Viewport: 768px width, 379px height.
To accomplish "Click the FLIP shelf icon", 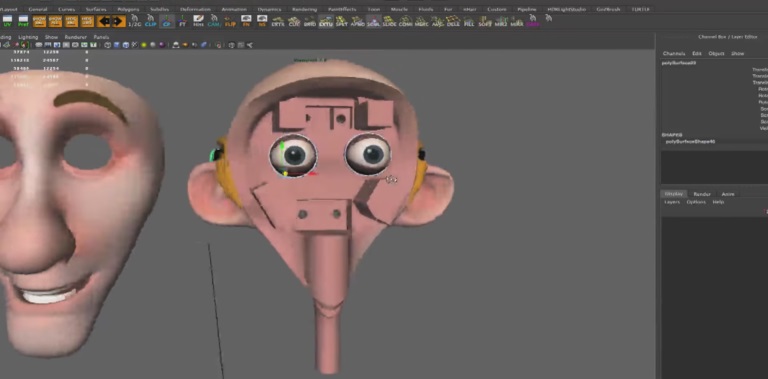I will tap(230, 21).
